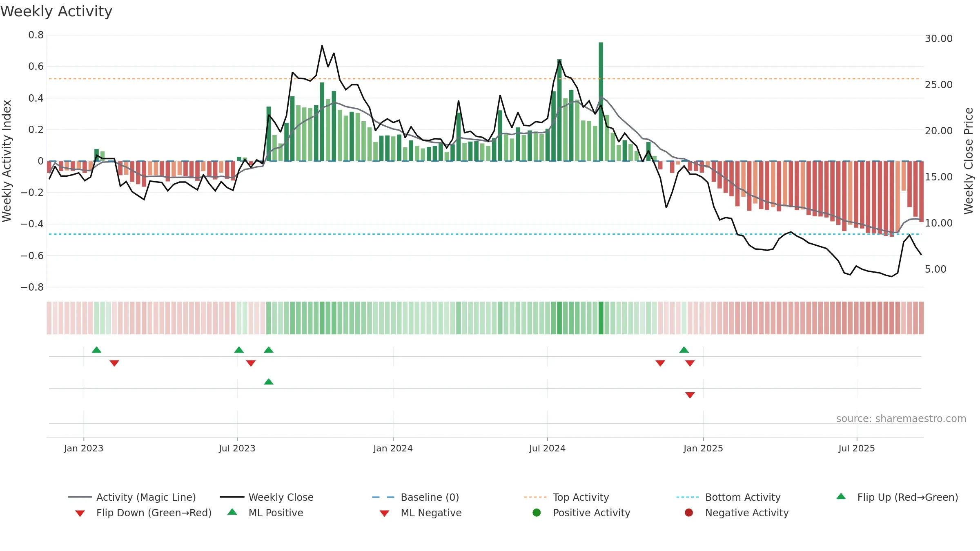Click the Weekly Close peak above 25.00 in 2023
This screenshot has width=980, height=551.
[322, 46]
